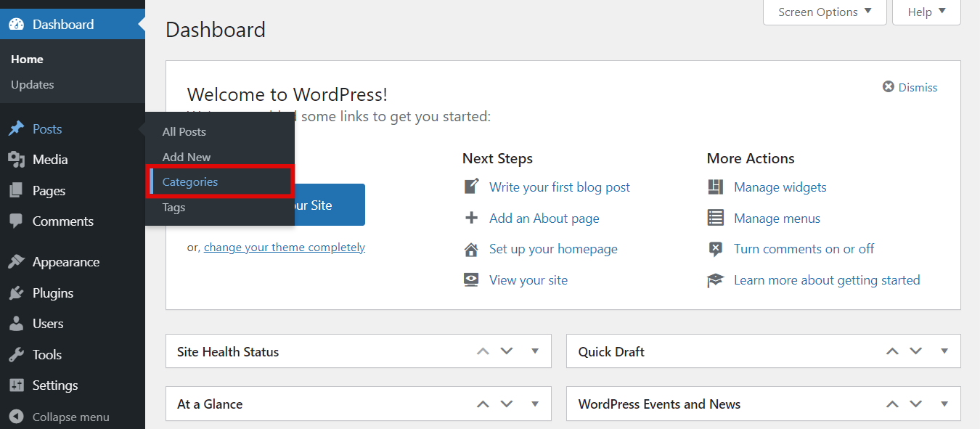Open Comments via the speech bubble icon
980x429 pixels.
(17, 221)
